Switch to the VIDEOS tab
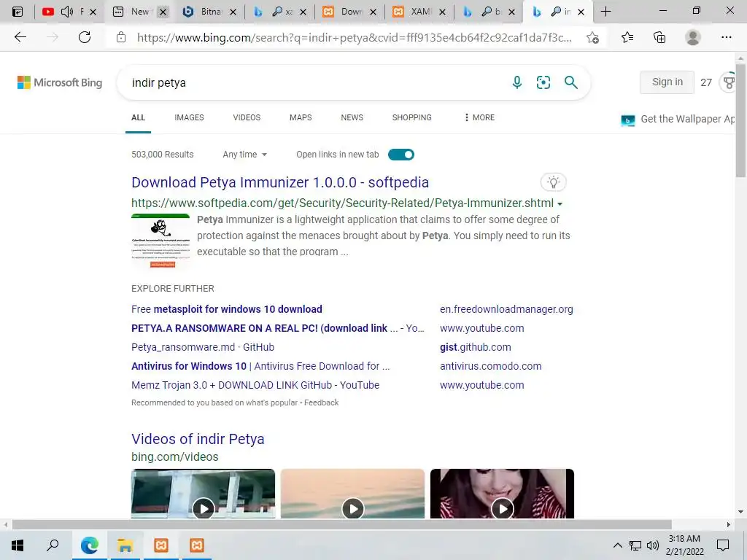Viewport: 747px width, 560px height. click(247, 117)
